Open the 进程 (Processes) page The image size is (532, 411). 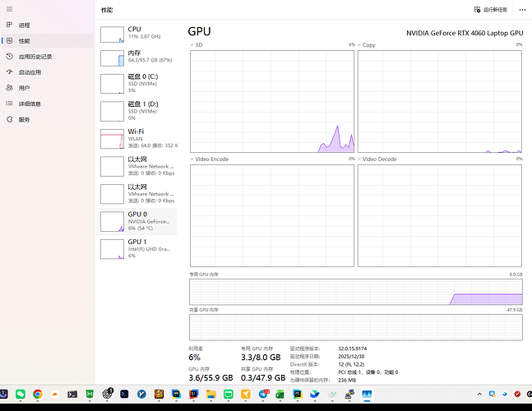pos(47,25)
